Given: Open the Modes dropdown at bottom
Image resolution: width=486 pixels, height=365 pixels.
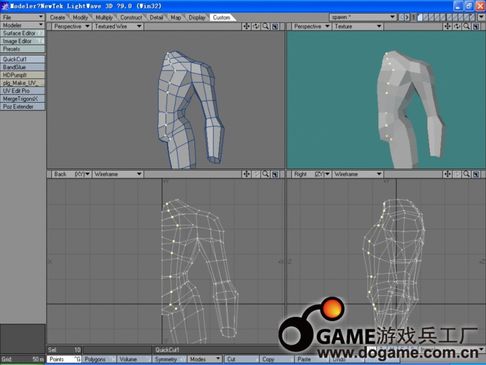Looking at the screenshot, I should [x=204, y=359].
